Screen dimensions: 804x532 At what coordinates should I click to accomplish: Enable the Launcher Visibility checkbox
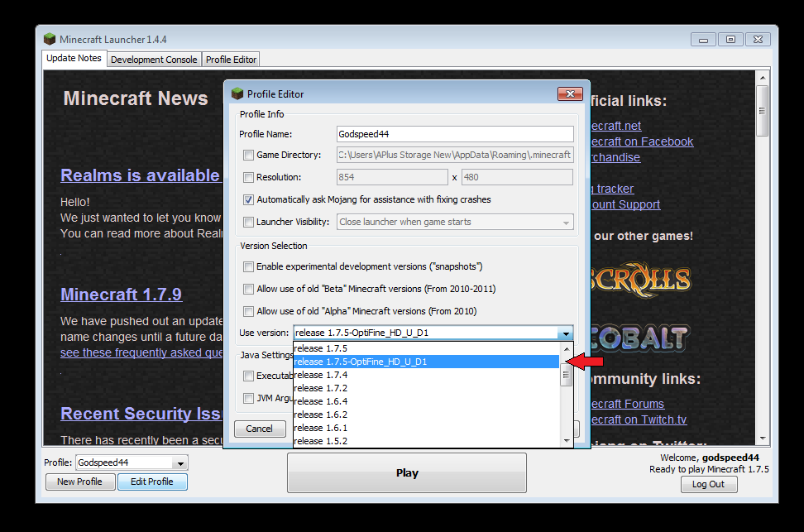(249, 222)
